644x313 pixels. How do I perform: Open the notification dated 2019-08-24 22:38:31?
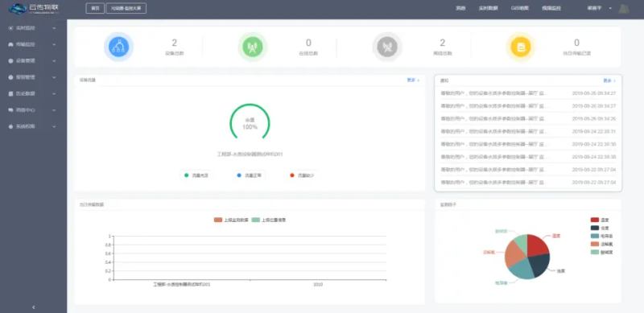(528, 131)
